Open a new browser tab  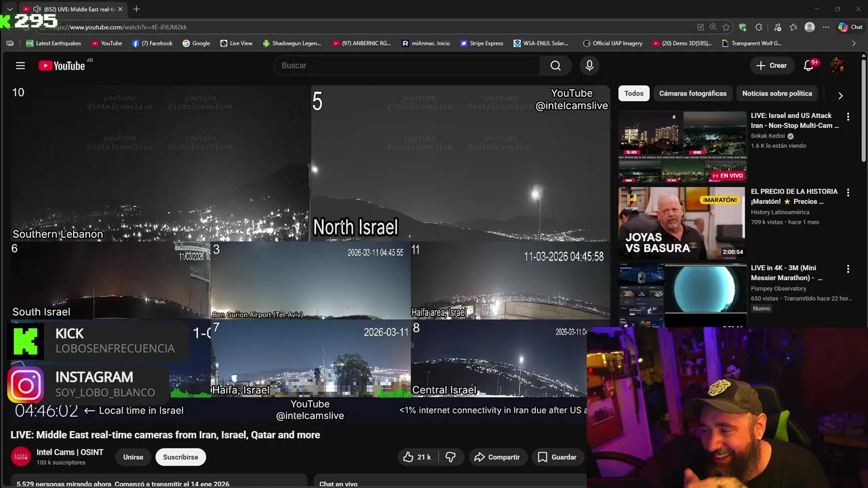tap(136, 9)
